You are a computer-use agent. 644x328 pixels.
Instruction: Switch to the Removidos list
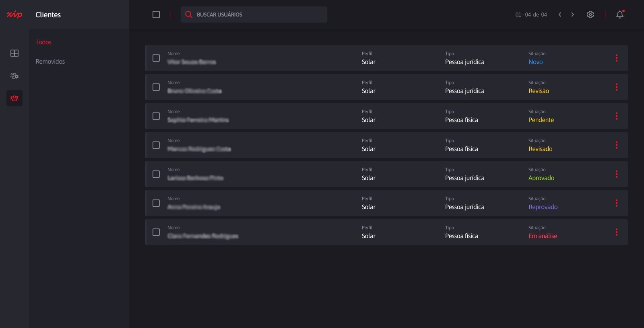pyautogui.click(x=50, y=61)
